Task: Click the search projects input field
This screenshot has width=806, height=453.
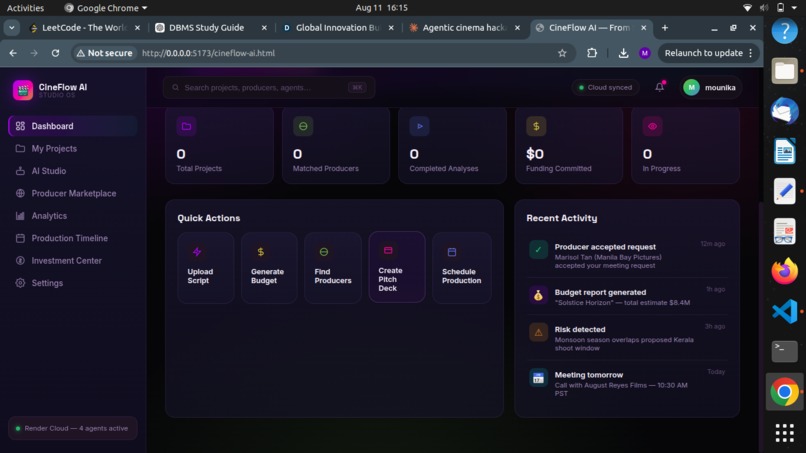Action: (269, 87)
